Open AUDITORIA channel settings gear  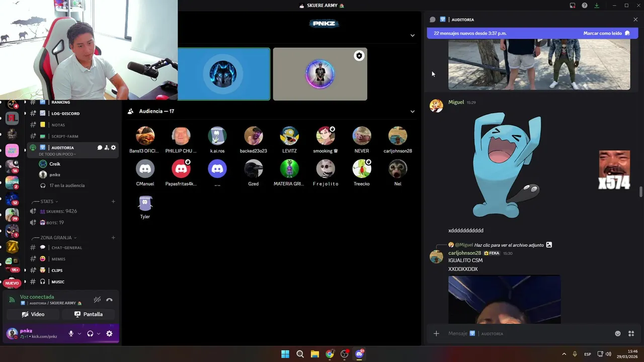[113, 148]
